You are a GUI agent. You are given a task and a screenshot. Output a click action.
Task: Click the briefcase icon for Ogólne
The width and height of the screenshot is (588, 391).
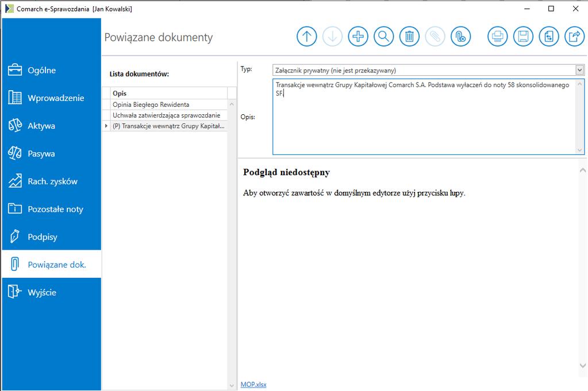point(15,69)
